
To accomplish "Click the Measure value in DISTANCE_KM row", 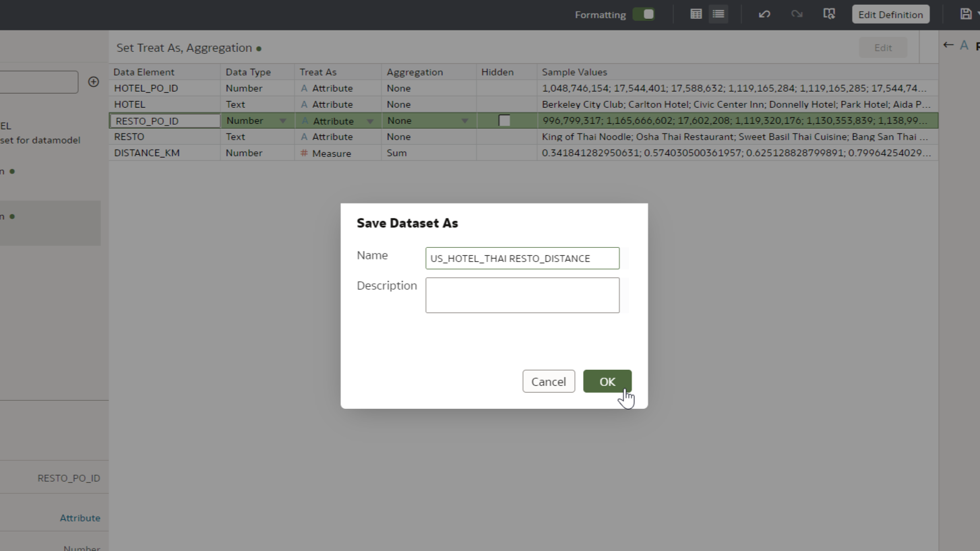I will click(x=332, y=153).
